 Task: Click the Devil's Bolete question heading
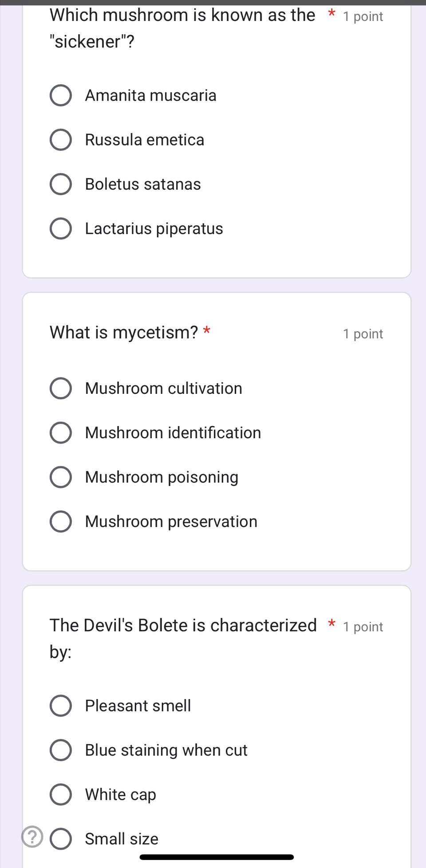(183, 638)
